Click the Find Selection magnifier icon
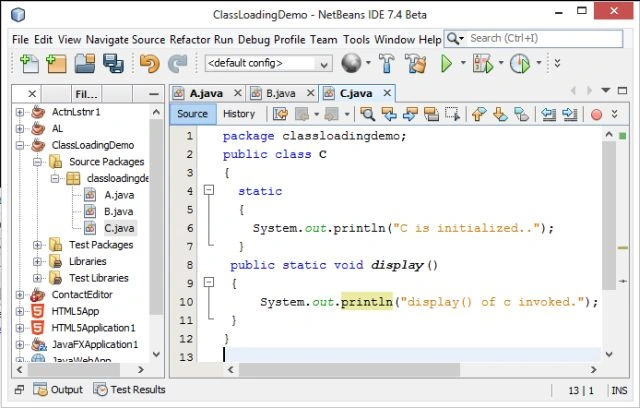640x408 pixels. tap(367, 114)
